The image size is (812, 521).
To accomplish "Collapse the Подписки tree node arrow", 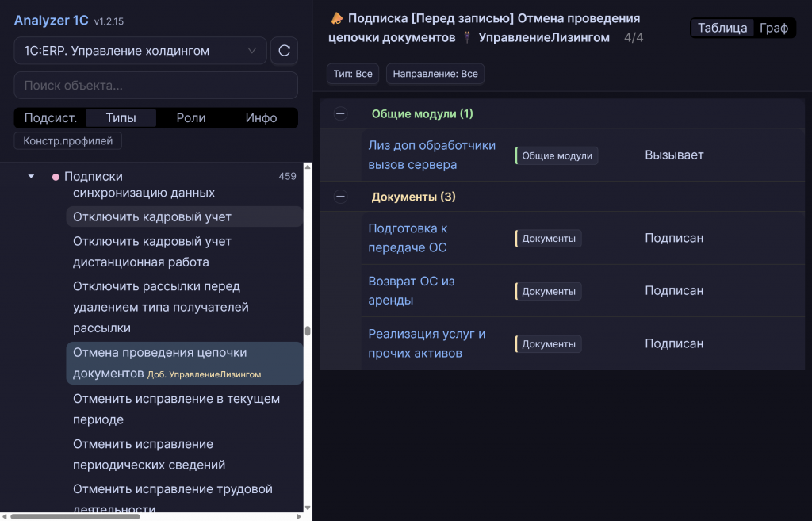I will coord(32,176).
